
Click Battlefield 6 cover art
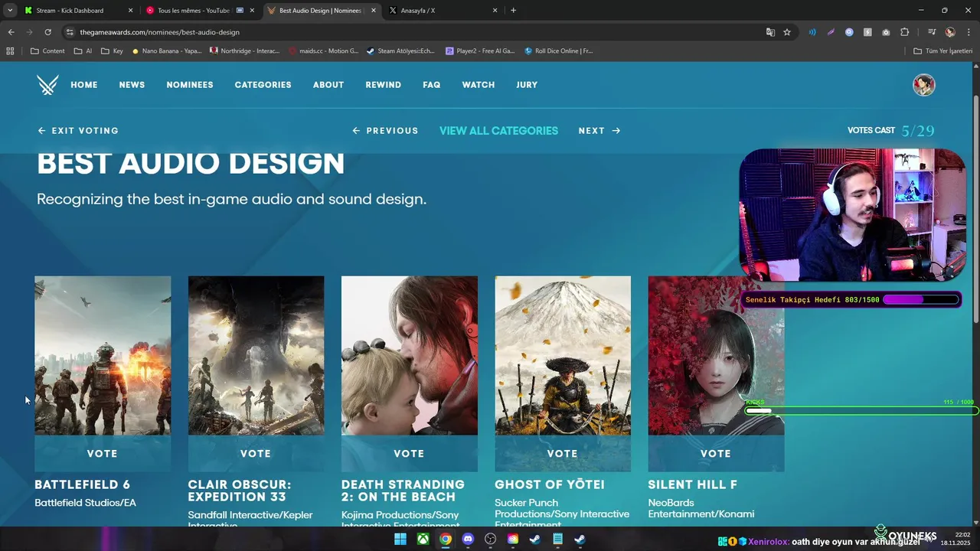point(103,356)
